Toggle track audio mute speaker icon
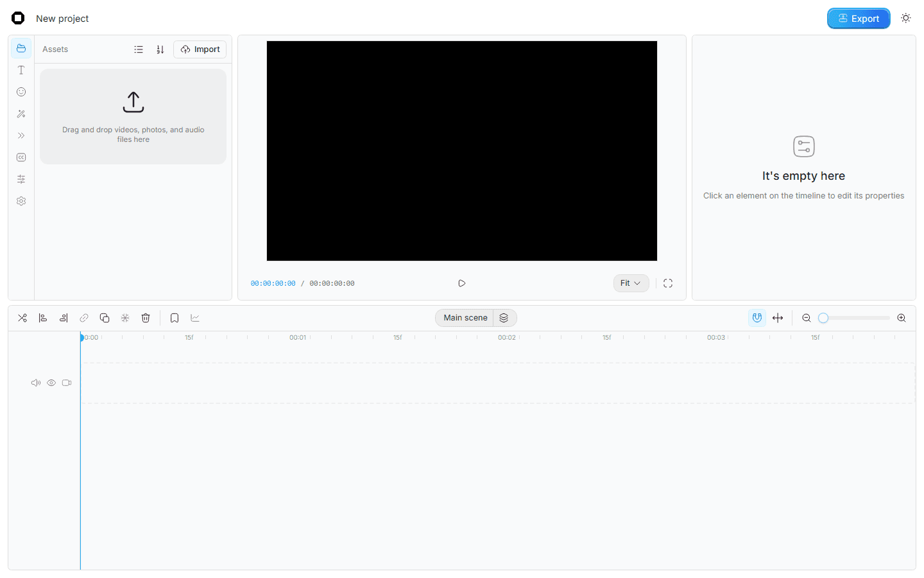This screenshot has width=924, height=578. click(36, 383)
